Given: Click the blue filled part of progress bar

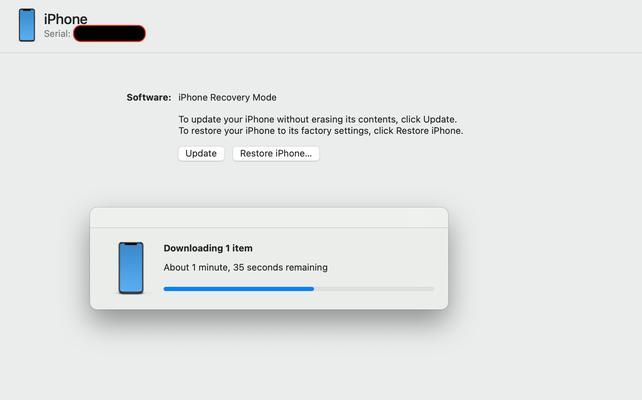Looking at the screenshot, I should (x=239, y=289).
